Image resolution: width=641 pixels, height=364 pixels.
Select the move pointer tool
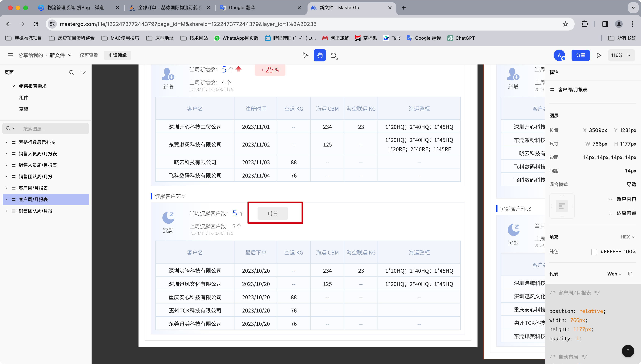[x=305, y=55]
